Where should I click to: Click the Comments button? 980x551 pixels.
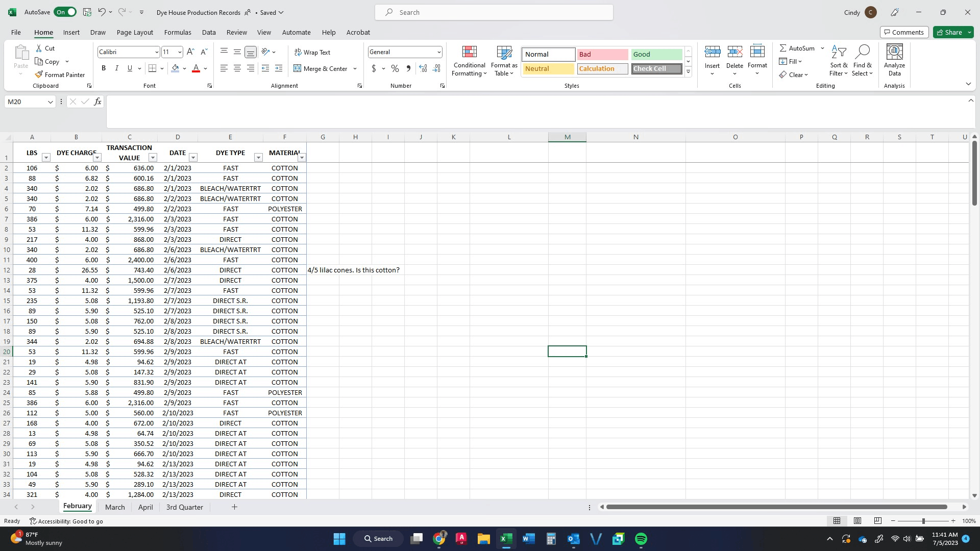pos(903,32)
